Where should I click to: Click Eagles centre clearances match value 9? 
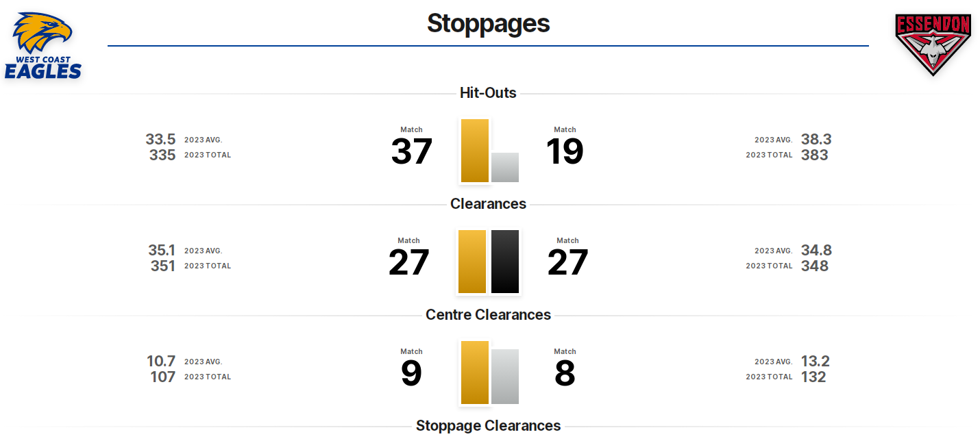pos(411,374)
